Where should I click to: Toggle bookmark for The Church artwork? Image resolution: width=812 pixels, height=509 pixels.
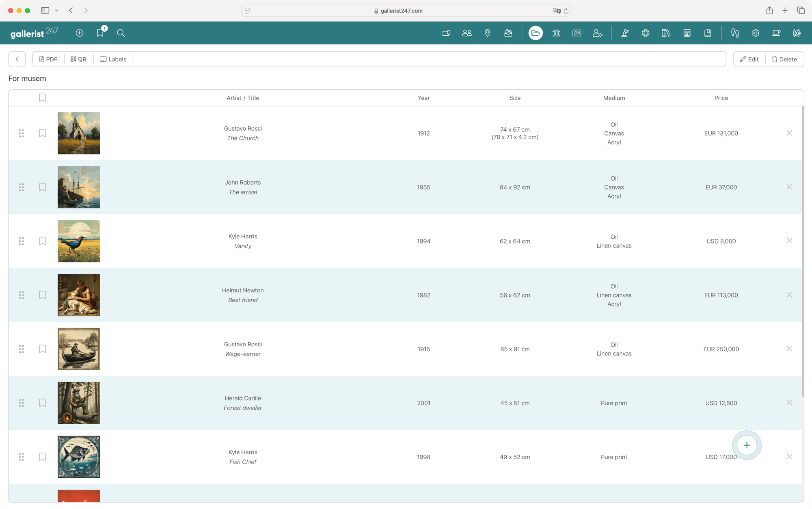[x=42, y=133]
